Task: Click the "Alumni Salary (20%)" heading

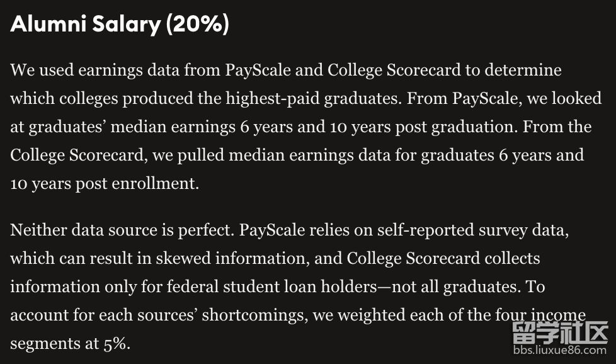Action: [120, 25]
